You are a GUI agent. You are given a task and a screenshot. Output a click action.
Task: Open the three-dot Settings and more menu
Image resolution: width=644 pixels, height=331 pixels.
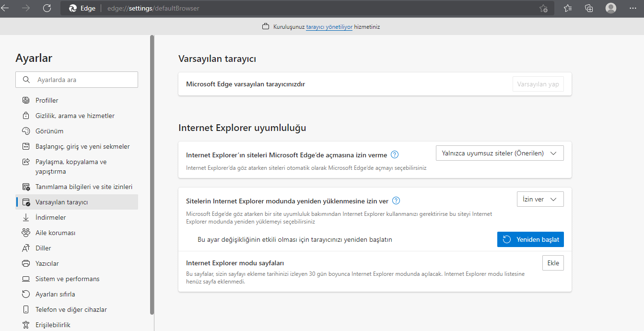pyautogui.click(x=632, y=8)
